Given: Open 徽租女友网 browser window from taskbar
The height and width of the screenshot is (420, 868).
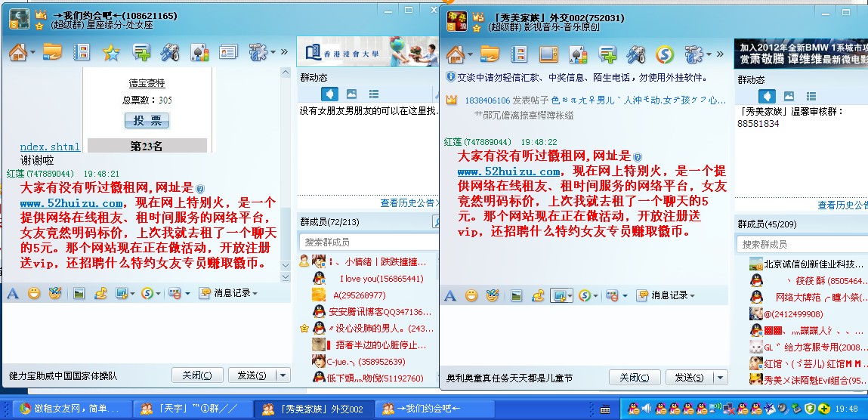Looking at the screenshot, I should click(x=68, y=409).
